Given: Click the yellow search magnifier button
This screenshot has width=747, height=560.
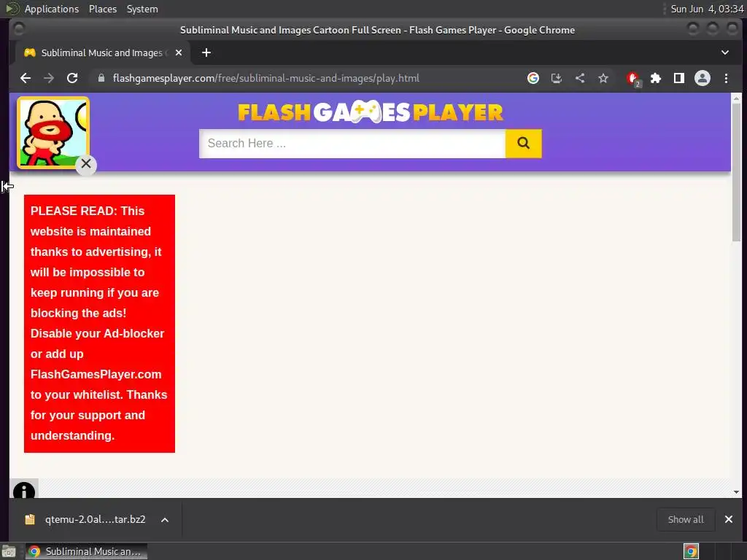Looking at the screenshot, I should 524,144.
